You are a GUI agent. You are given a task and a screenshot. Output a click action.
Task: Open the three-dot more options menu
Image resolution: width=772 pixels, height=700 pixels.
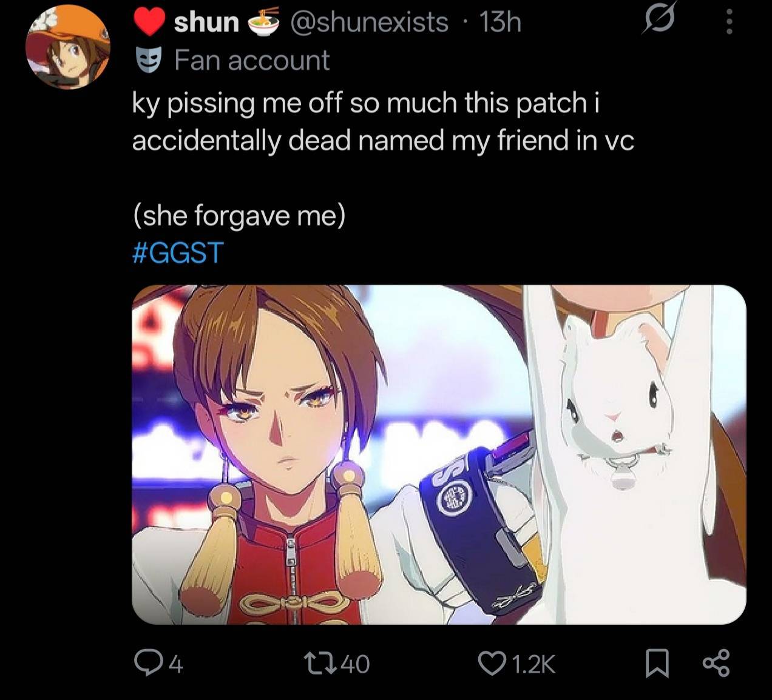[x=730, y=23]
